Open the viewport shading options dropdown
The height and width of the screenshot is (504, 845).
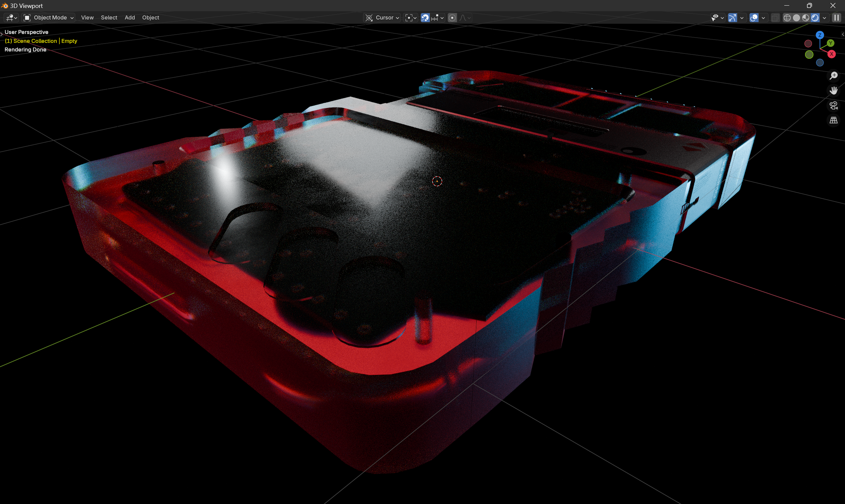click(x=824, y=18)
